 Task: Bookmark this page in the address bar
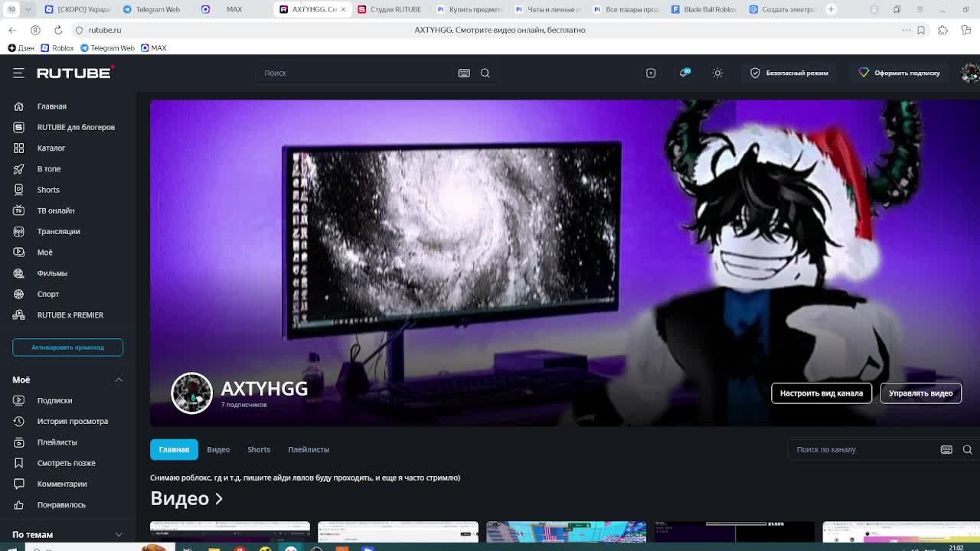pyautogui.click(x=921, y=30)
